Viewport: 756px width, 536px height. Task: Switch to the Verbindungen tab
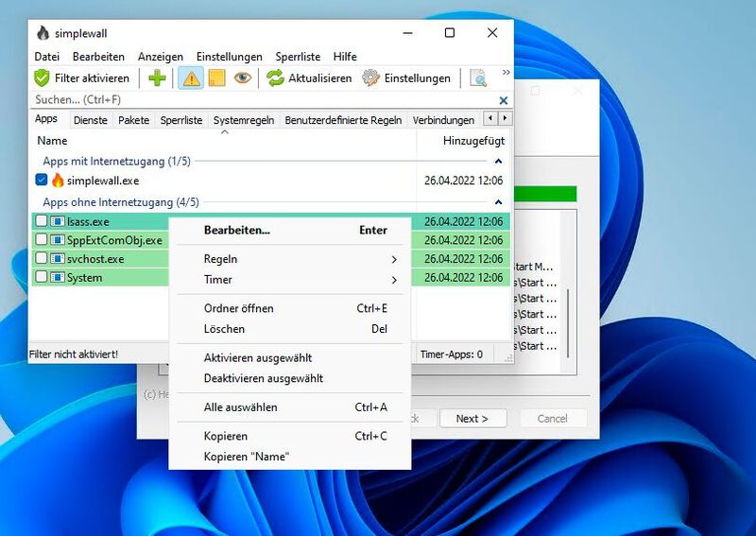pyautogui.click(x=443, y=120)
